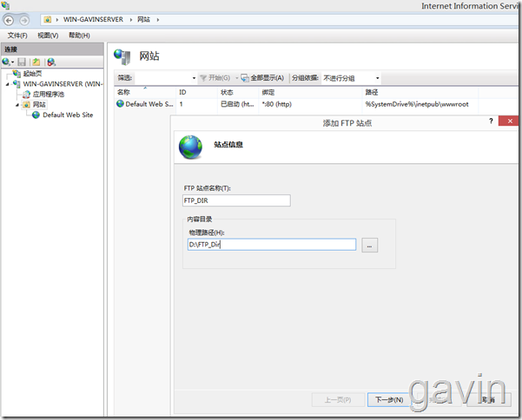Click the up-folder icon in Connections toolbar
Viewport: 522px width, 420px height.
pyautogui.click(x=36, y=62)
